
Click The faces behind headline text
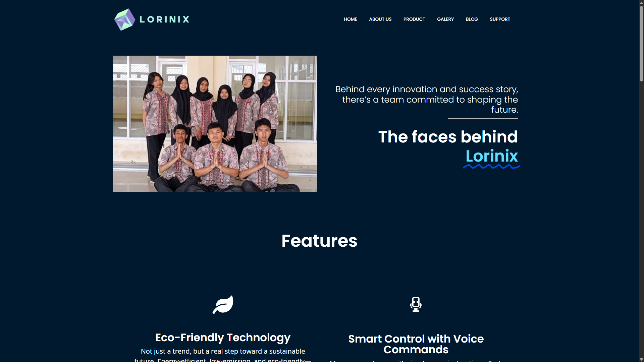point(448,137)
